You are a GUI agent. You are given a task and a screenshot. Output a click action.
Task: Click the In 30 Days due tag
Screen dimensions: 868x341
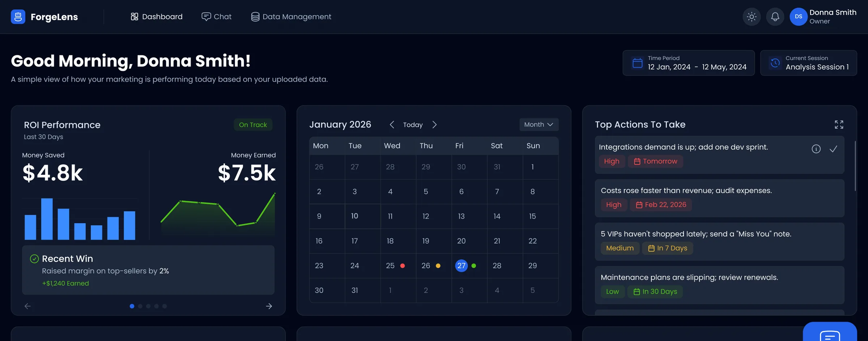pos(655,292)
